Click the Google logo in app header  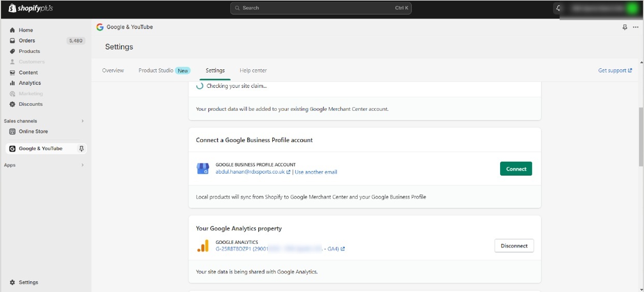pos(100,27)
